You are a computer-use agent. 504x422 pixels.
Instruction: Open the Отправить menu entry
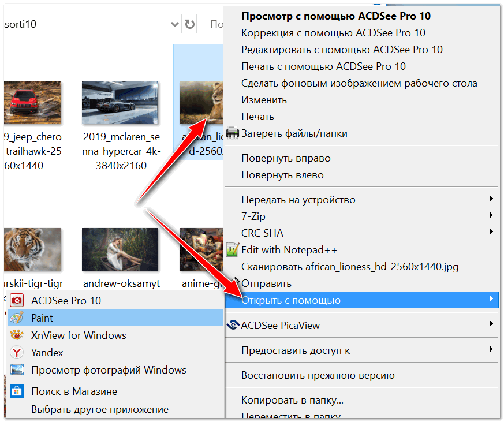click(x=267, y=283)
